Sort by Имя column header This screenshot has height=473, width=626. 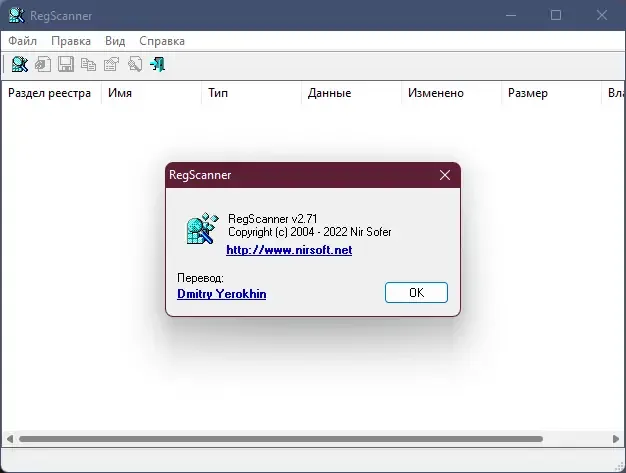[x=151, y=93]
